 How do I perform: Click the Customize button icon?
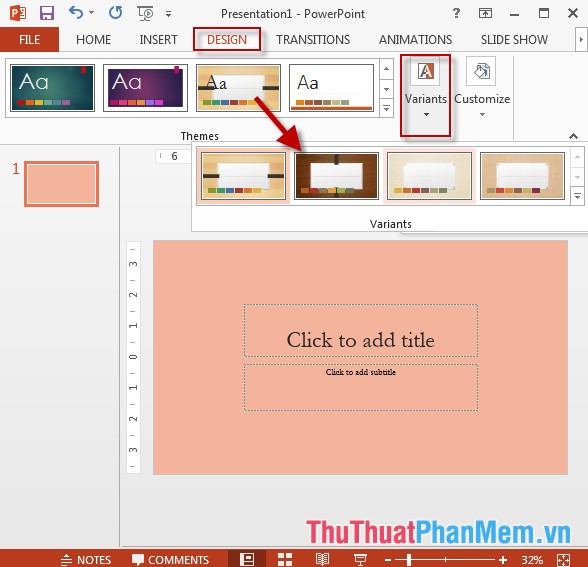point(481,71)
